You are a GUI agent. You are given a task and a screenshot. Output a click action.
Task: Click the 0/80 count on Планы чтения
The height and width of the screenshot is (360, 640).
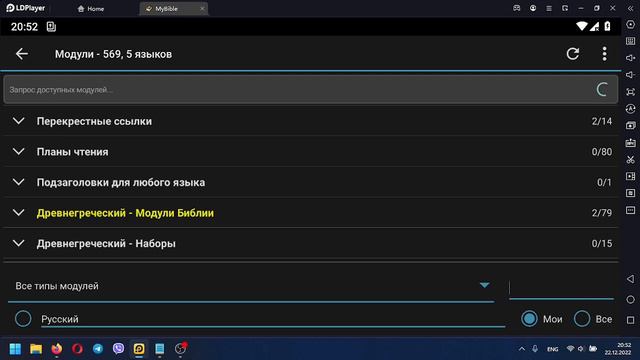pos(602,152)
